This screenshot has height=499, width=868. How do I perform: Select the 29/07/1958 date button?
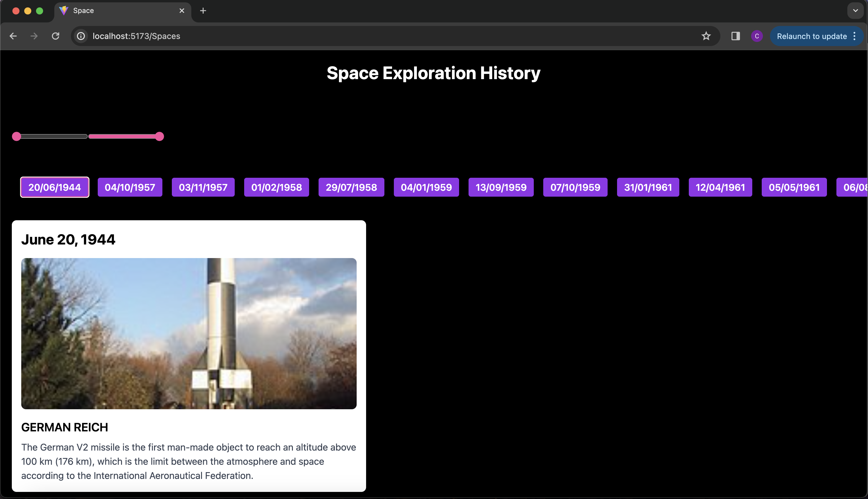pos(351,187)
